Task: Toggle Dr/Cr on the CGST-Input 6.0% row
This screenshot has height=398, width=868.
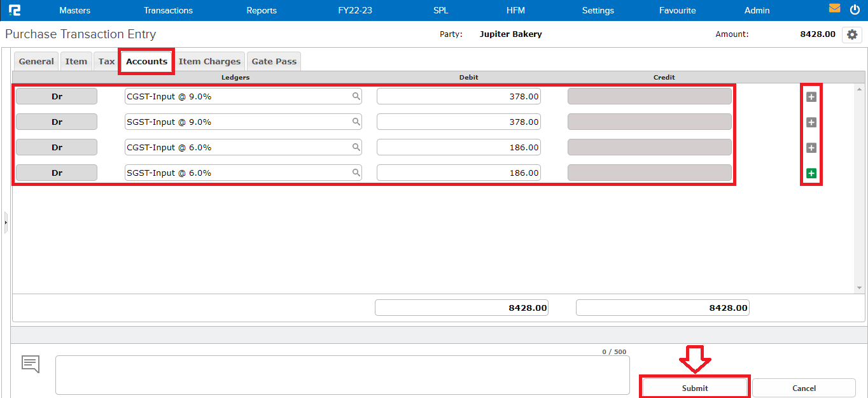Action: pos(56,146)
